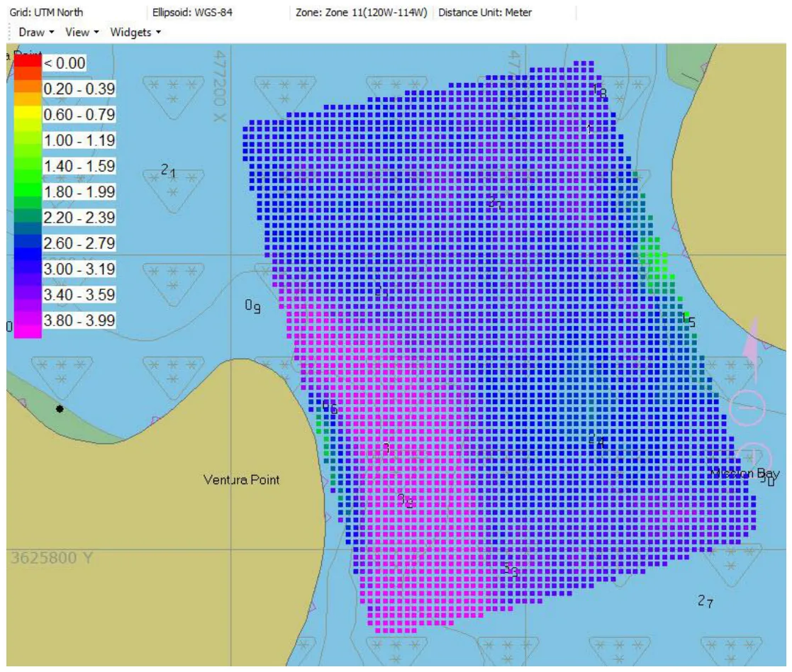Screen dimensions: 792x672
Task: Click the Grid: UTM North status entry
Action: point(47,13)
